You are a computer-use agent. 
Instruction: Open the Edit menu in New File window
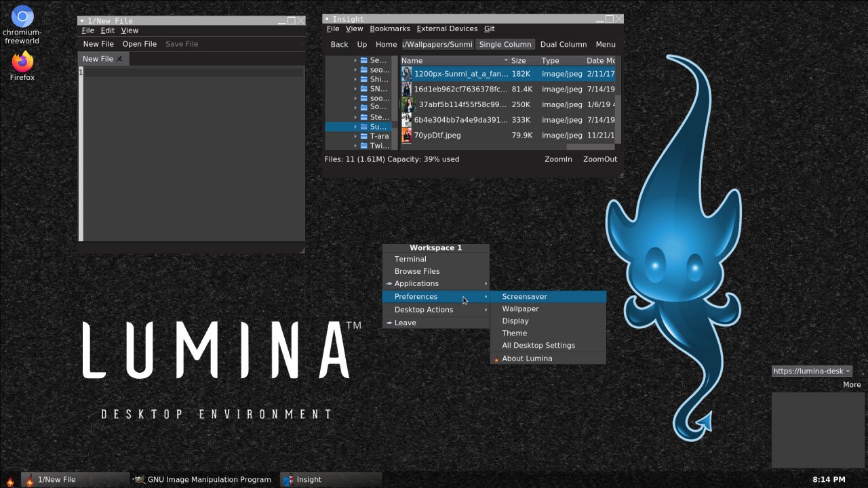(x=108, y=30)
